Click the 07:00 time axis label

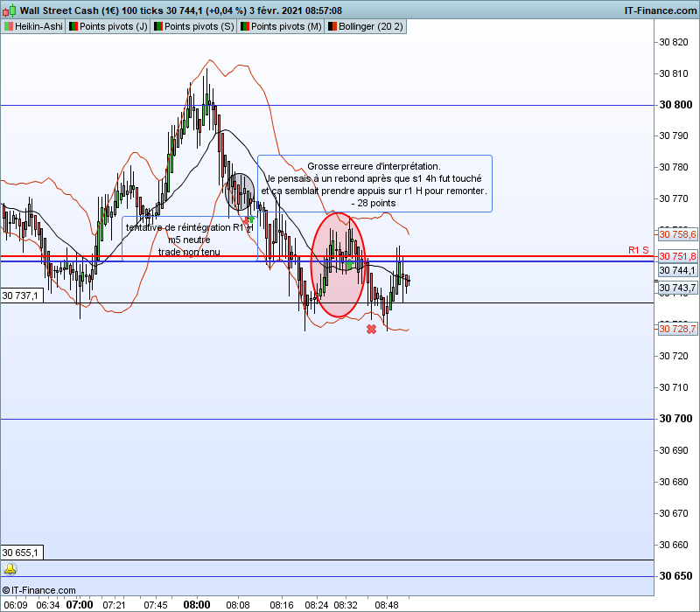[80, 605]
